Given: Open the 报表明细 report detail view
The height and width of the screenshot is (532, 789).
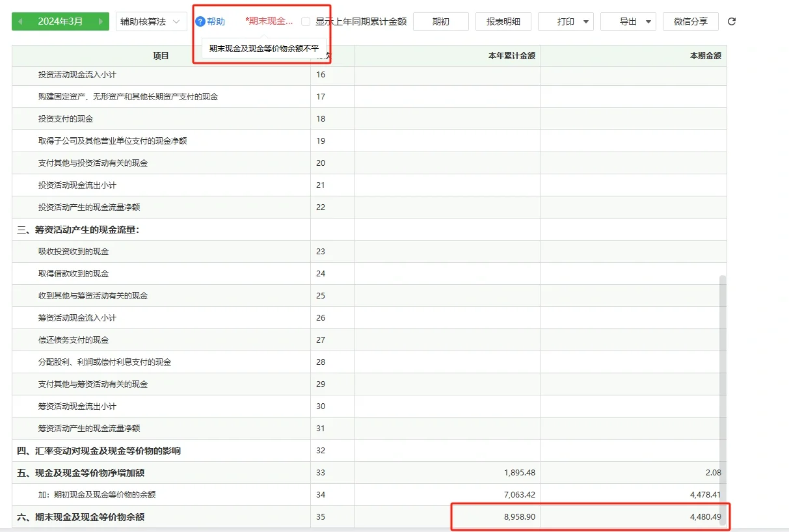Looking at the screenshot, I should pyautogui.click(x=503, y=21).
